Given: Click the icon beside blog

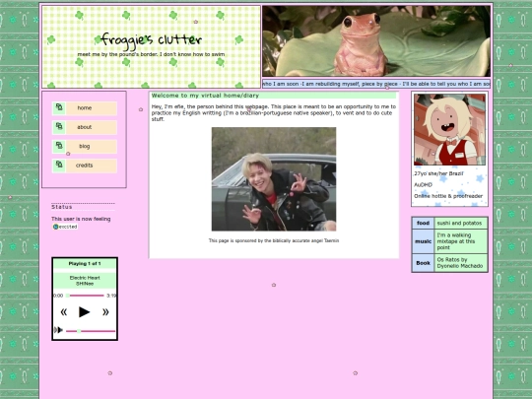Looking at the screenshot, I should click(59, 146).
